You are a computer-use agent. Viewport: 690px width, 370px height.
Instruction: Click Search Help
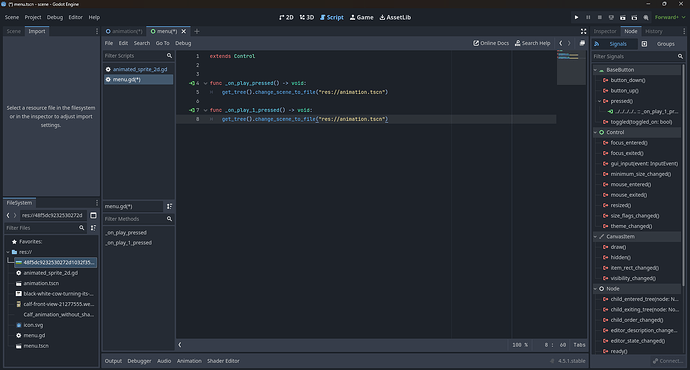pos(532,43)
